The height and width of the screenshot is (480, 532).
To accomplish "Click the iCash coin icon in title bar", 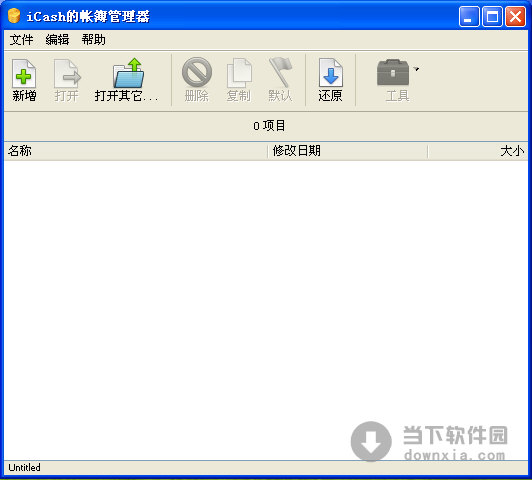I will click(14, 16).
